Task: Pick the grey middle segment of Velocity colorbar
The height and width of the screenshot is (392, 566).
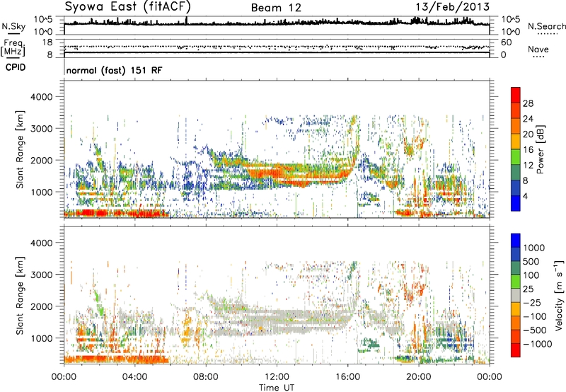Action: (x=516, y=295)
